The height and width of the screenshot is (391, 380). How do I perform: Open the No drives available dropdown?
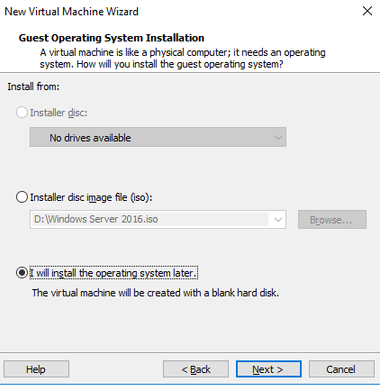pyautogui.click(x=158, y=137)
